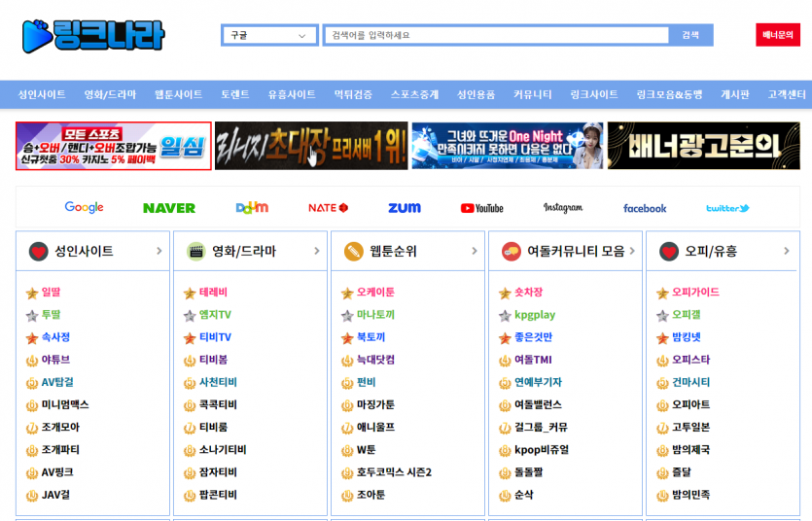Expand the 성인사이트 panel chevron
Viewport: 812px width, 521px height.
(159, 251)
